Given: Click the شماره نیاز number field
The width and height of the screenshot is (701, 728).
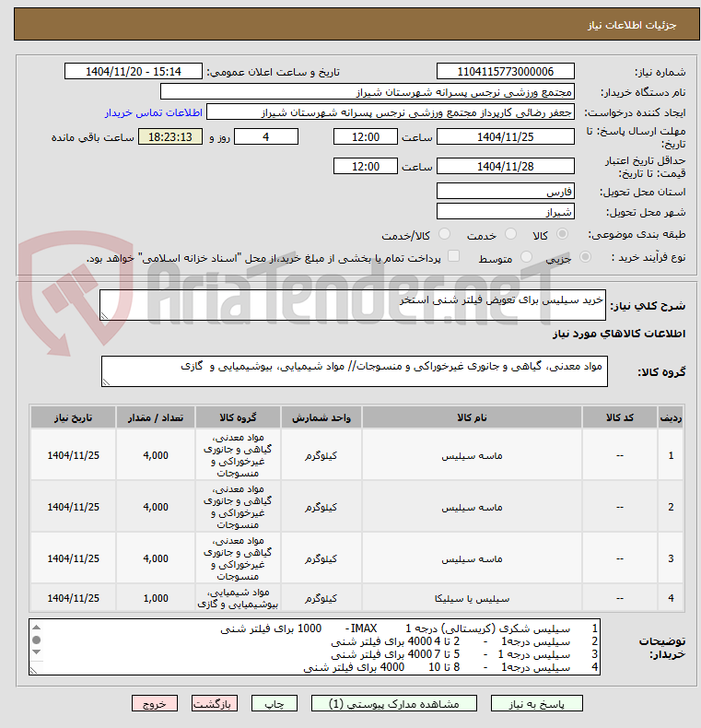Looking at the screenshot, I should pos(505,72).
